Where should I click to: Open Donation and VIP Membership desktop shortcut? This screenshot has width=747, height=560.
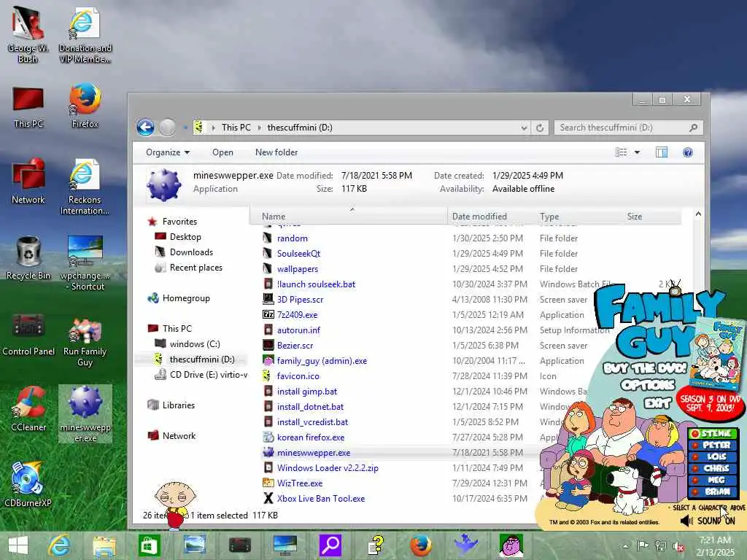point(85,35)
